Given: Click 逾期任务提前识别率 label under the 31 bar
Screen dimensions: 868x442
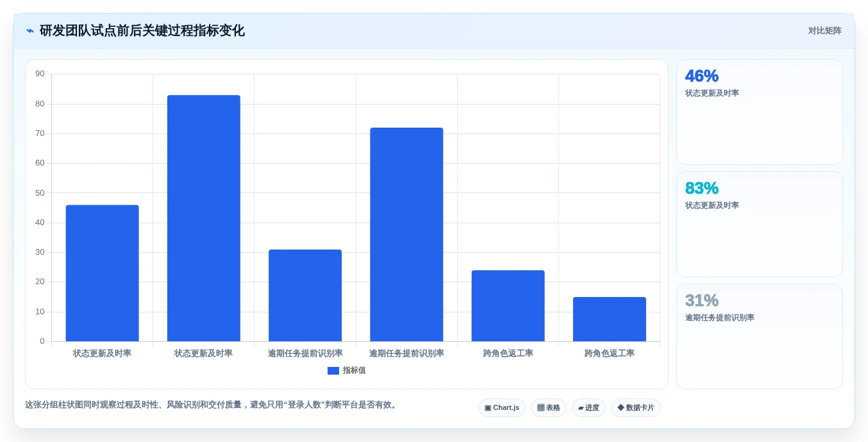Looking at the screenshot, I should 305,353.
